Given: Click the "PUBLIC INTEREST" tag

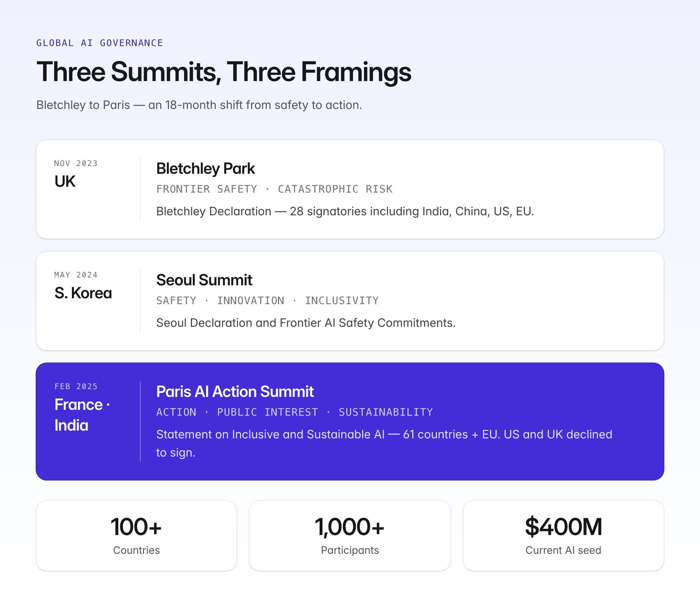Looking at the screenshot, I should [267, 412].
